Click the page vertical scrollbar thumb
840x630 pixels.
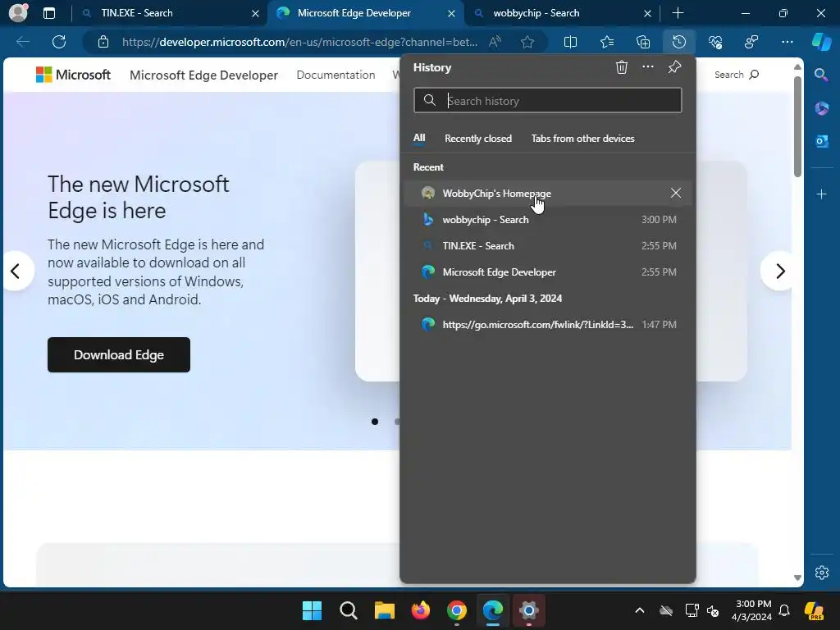coord(797,126)
